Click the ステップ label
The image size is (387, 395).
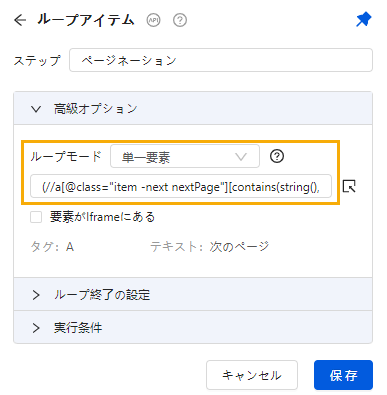click(x=37, y=60)
